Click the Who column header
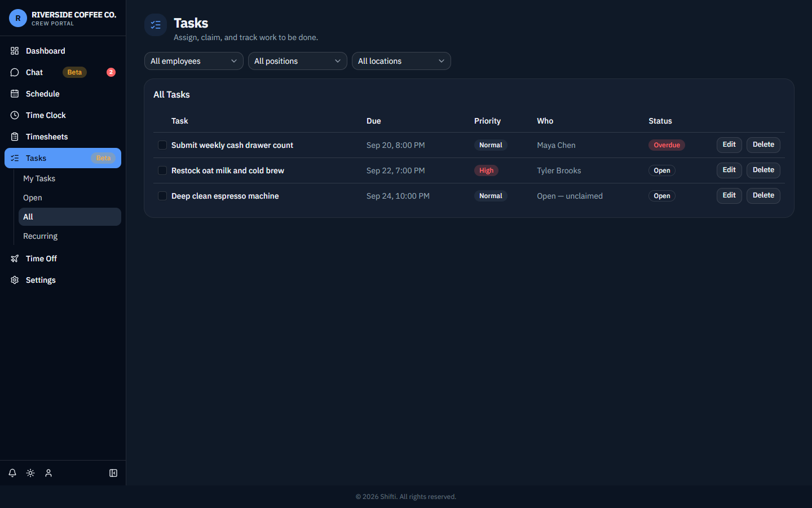The height and width of the screenshot is (508, 812). (x=545, y=121)
